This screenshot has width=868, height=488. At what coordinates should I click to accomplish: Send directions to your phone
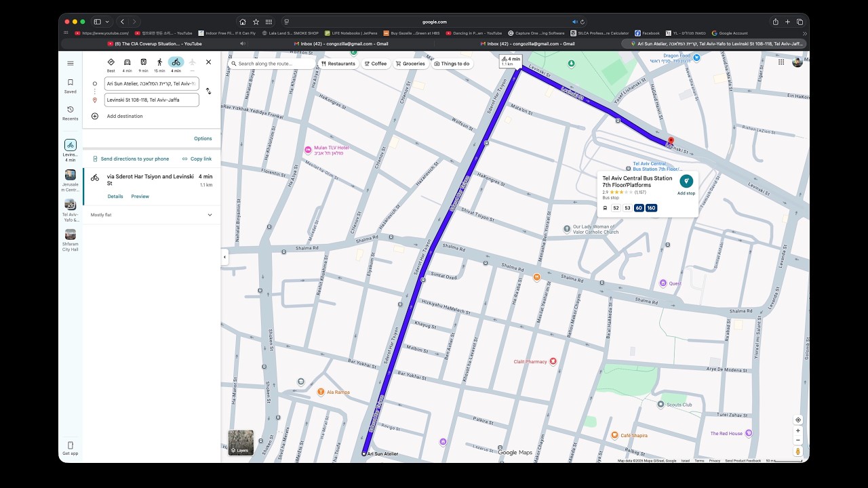130,159
